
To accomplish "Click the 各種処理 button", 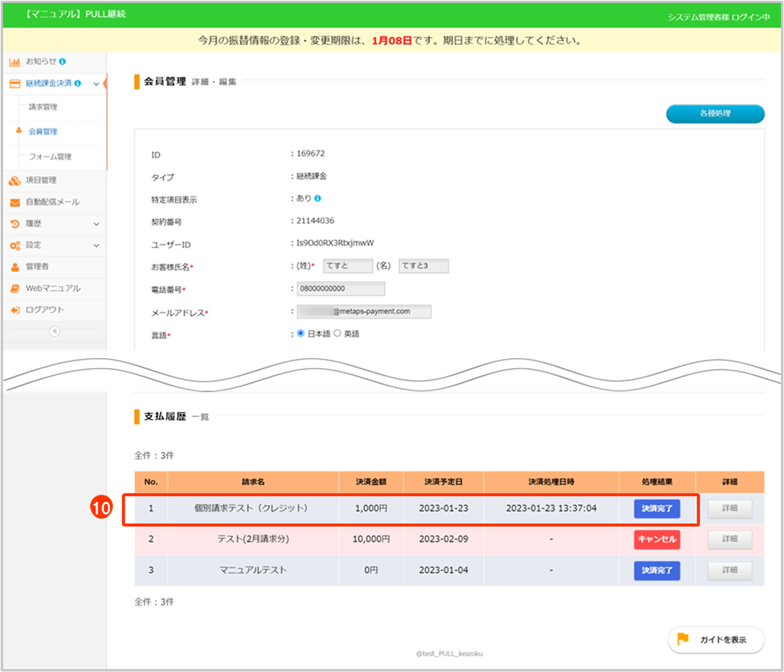I will [715, 114].
